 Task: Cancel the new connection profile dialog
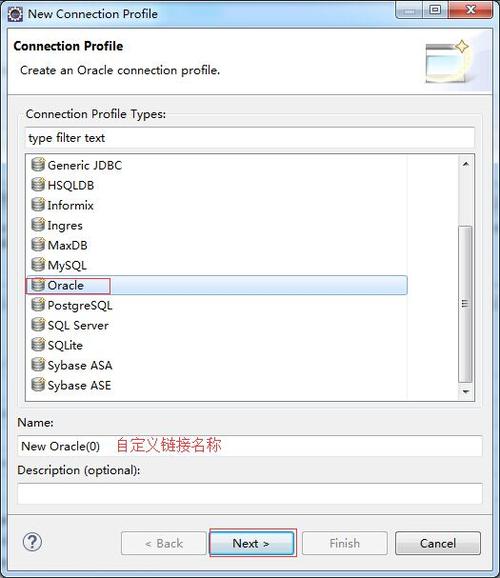coord(438,543)
